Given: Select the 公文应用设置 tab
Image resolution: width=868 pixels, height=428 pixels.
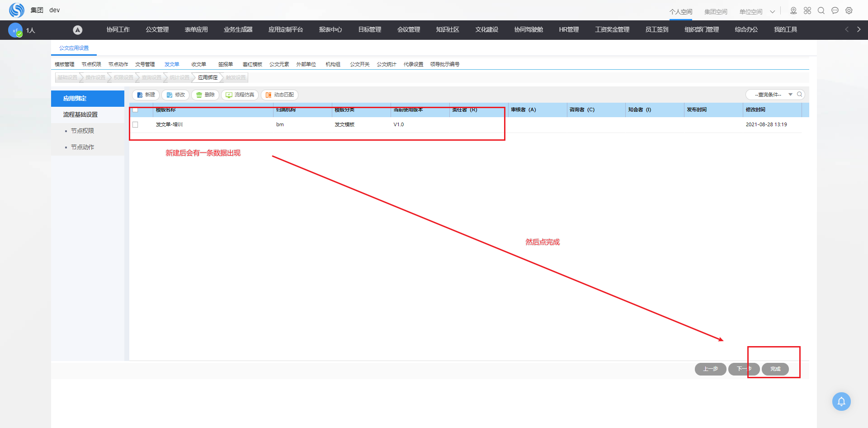Looking at the screenshot, I should (x=74, y=48).
